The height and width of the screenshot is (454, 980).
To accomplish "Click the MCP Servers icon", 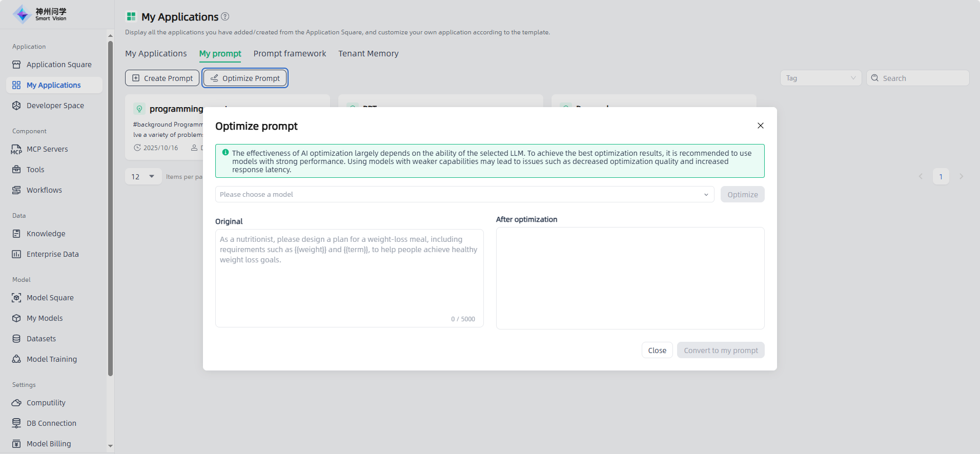I will [16, 149].
